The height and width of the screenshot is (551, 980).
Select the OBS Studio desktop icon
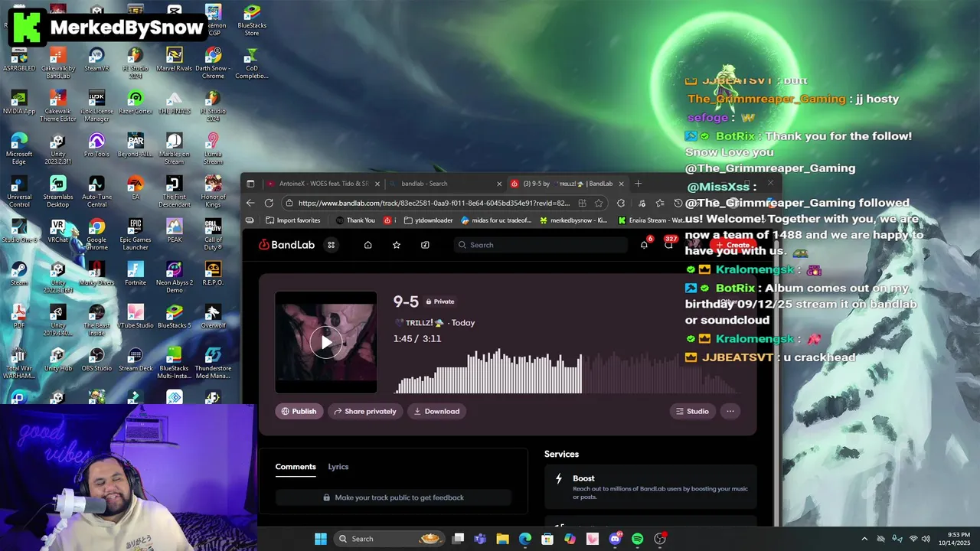tap(96, 360)
